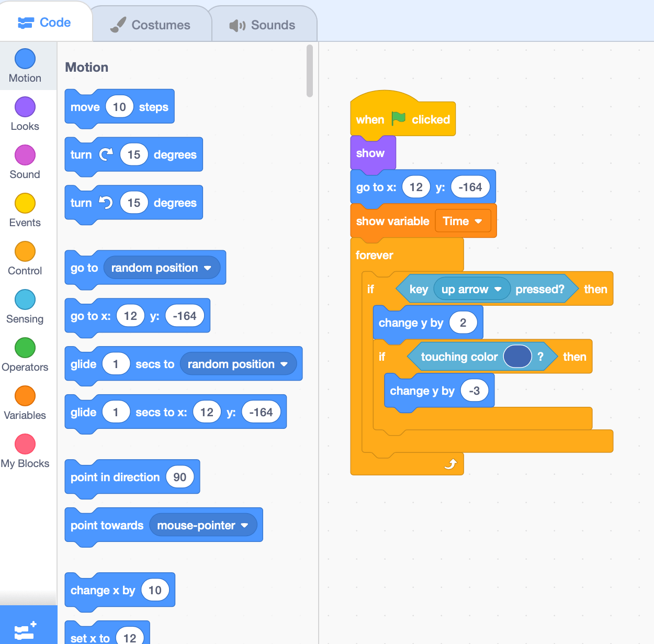
Task: Edit change y by value -3
Action: tap(475, 391)
